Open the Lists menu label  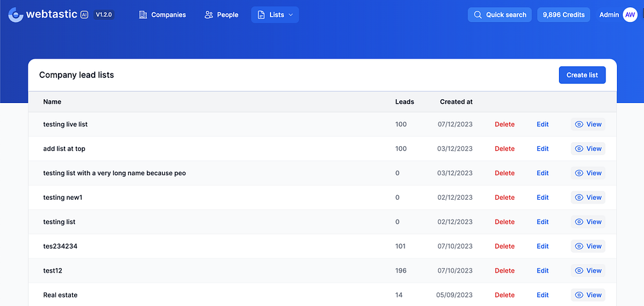pyautogui.click(x=277, y=15)
